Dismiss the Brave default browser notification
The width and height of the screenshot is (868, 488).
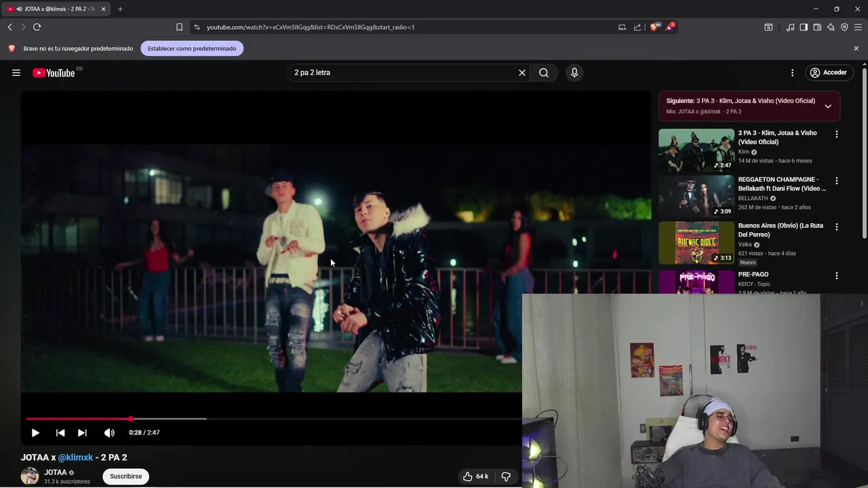[x=856, y=48]
